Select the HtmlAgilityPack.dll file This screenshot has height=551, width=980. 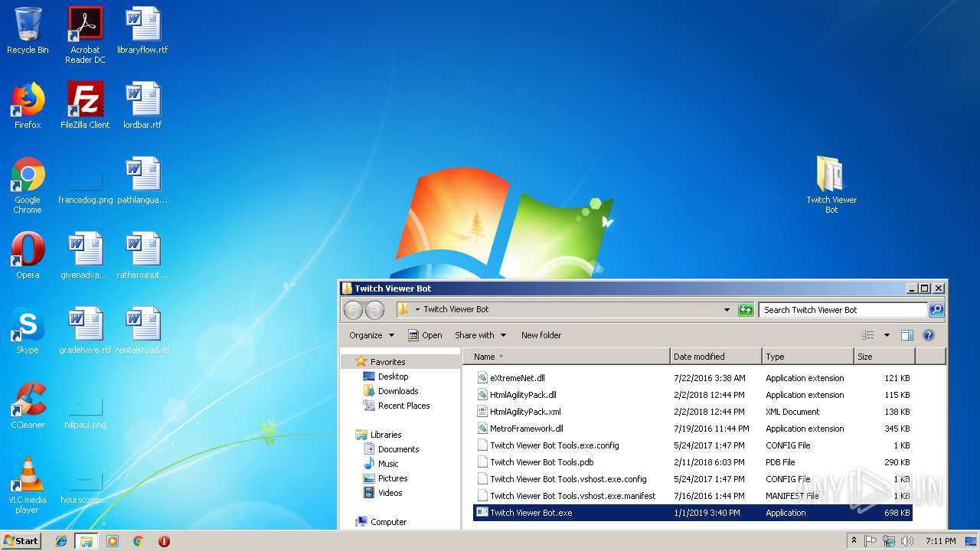[x=693, y=395]
